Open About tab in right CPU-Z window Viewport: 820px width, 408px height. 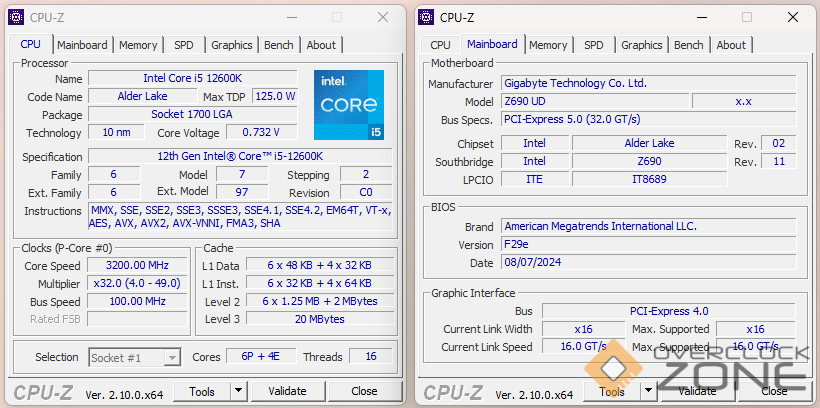pos(731,45)
